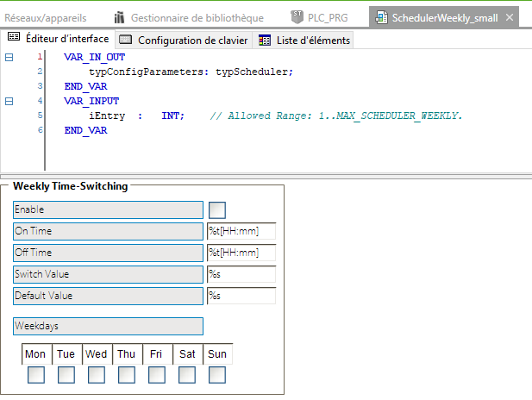The height and width of the screenshot is (400, 532).
Task: Tick the Fri weekday checkbox
Action: [x=157, y=375]
